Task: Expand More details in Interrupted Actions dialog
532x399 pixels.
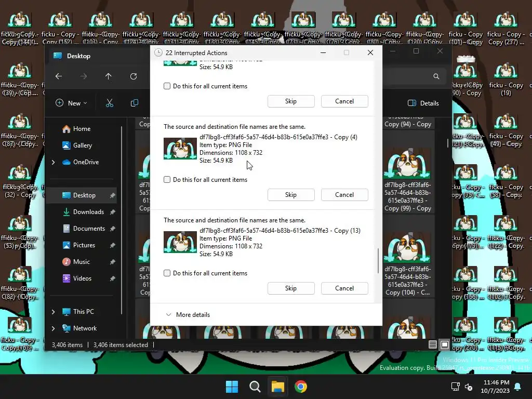Action: [188, 314]
